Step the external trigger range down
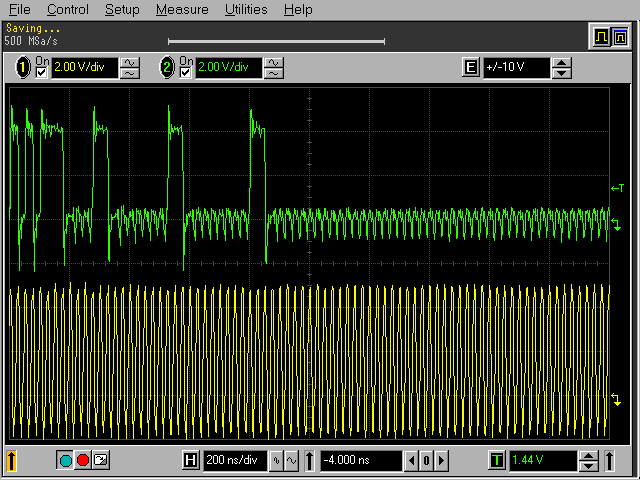The width and height of the screenshot is (640, 480). pyautogui.click(x=562, y=73)
